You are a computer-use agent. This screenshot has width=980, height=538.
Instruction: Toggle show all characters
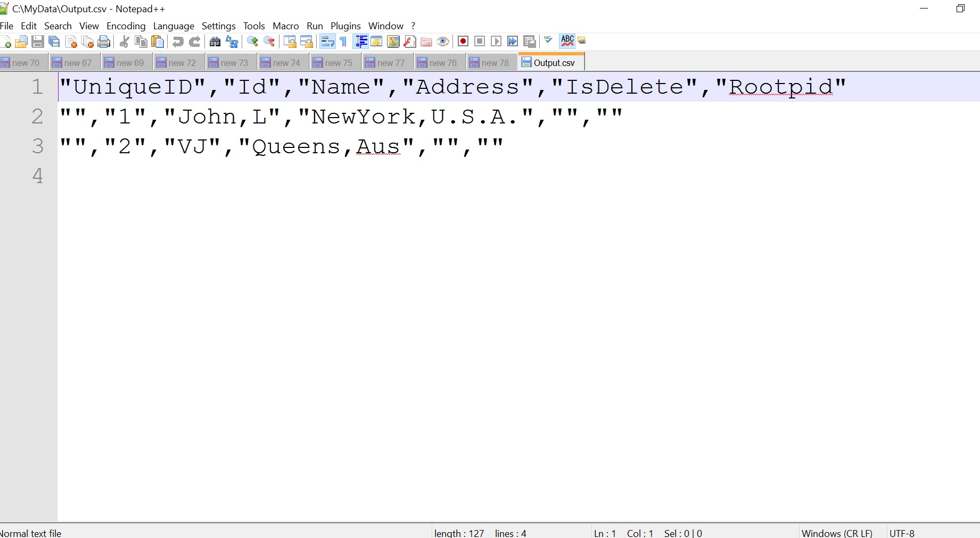[x=343, y=42]
